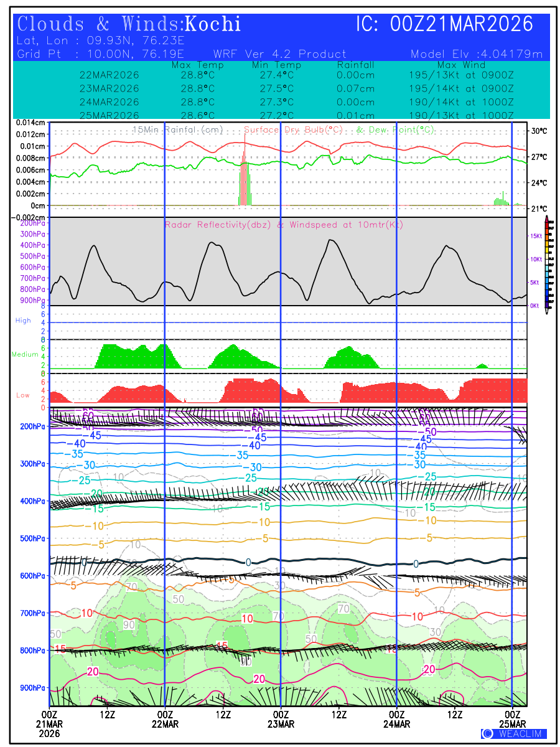The image size is (560, 747).
Task: Click the radar reflectivity color scale bar
Action: click(x=547, y=262)
